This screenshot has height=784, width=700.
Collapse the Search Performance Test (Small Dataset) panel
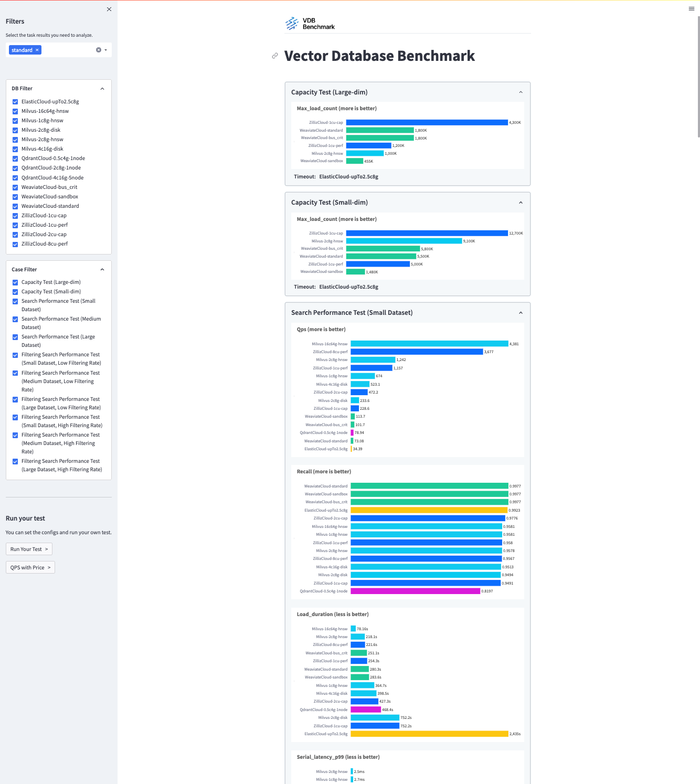click(521, 313)
